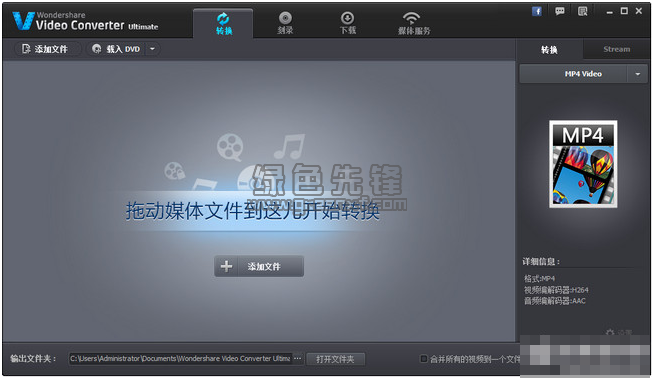This screenshot has width=654, height=379.
Task: Click the center 添加文件 plus button
Action: pos(259,266)
